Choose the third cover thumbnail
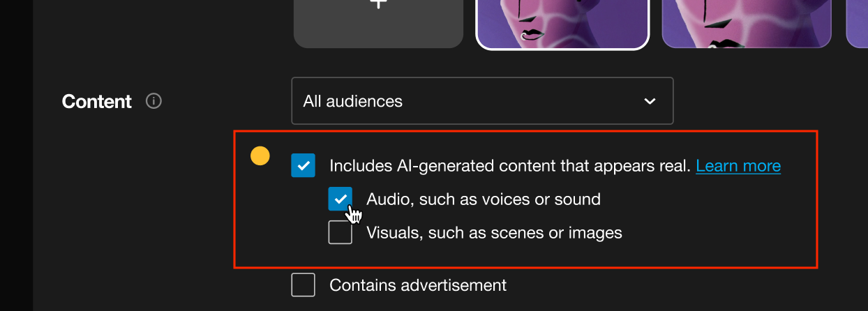Screen dimensions: 868x311 746,23
